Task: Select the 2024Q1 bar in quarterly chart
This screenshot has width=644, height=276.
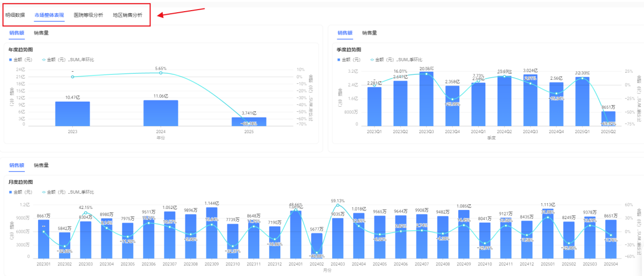Action: (478, 104)
